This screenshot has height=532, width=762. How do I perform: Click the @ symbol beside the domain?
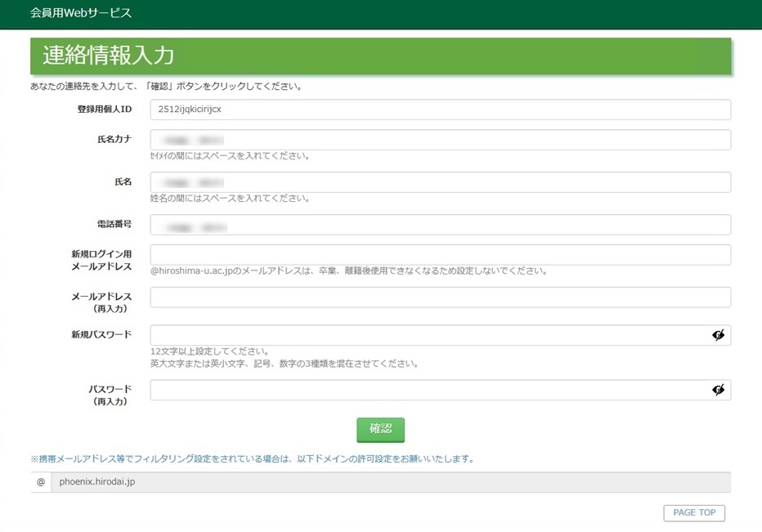[41, 482]
